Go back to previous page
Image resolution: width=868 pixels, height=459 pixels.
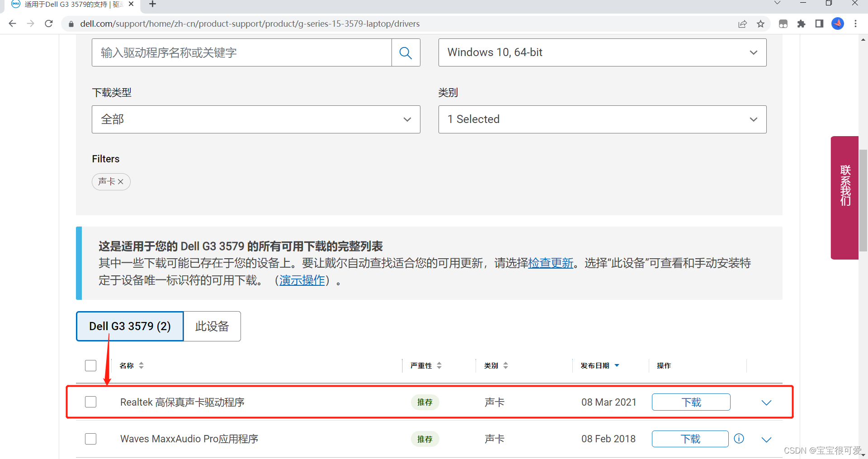pos(12,24)
